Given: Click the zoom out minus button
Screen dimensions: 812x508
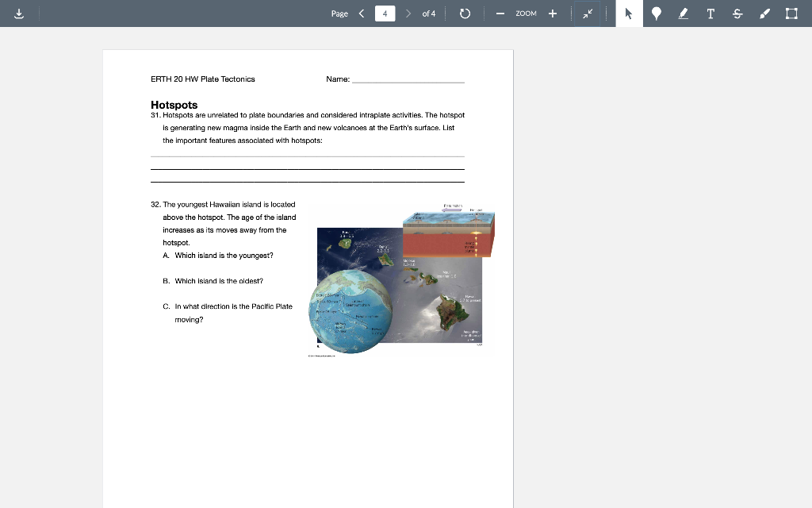Looking at the screenshot, I should pyautogui.click(x=500, y=13).
